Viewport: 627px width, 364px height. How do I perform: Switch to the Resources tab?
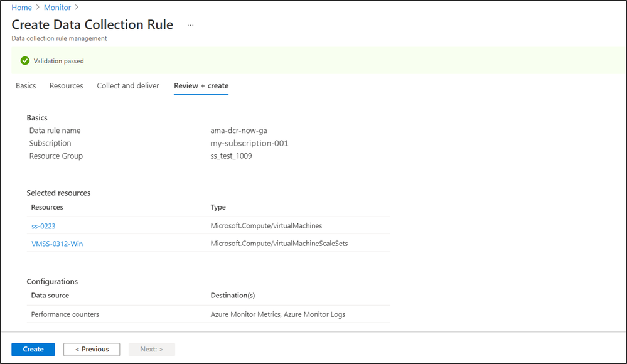tap(67, 85)
